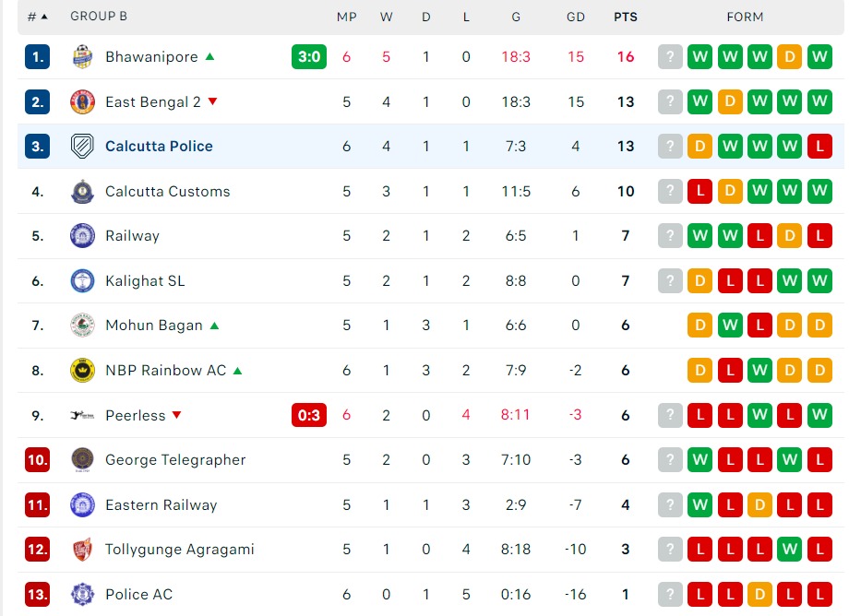Click the East Bengal 2 club logo
The width and height of the screenshot is (849, 616).
82,102
